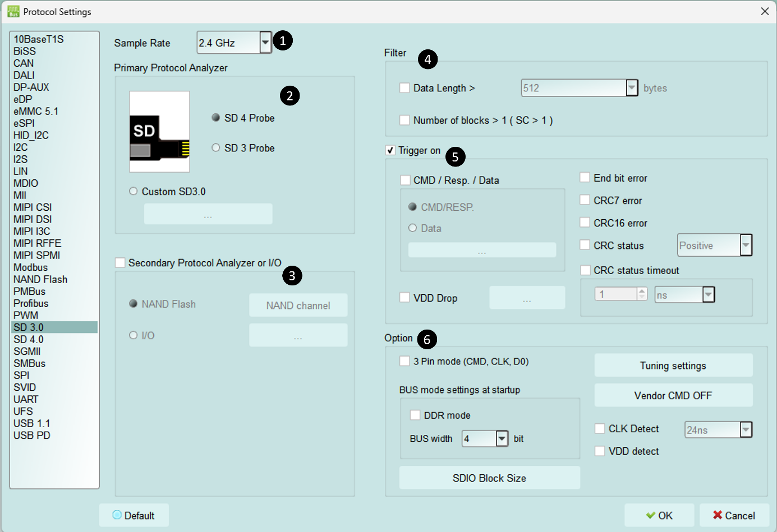Choose the Custom SD3.0 radio option
Image resolution: width=777 pixels, height=532 pixels.
pyautogui.click(x=133, y=191)
